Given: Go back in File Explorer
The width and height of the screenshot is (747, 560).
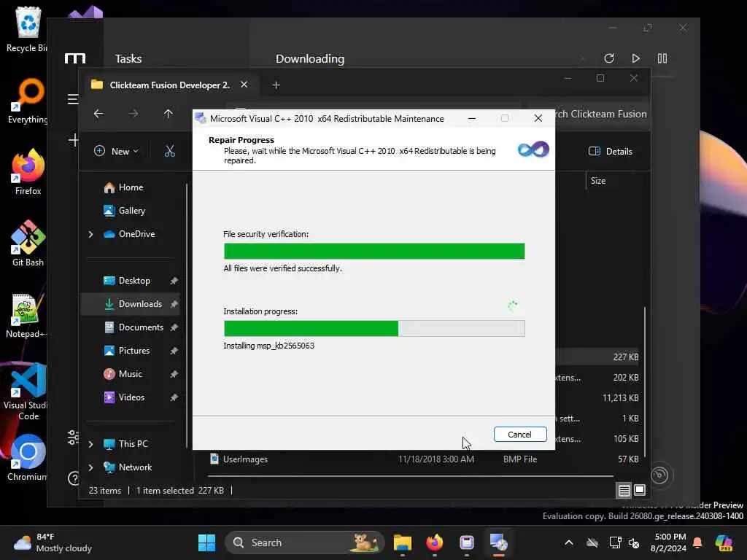Looking at the screenshot, I should point(98,114).
